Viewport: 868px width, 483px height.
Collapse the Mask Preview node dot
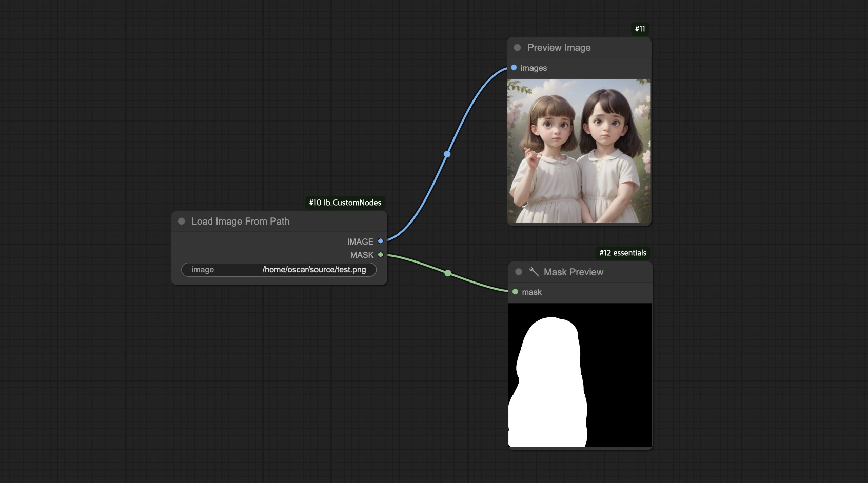[519, 272]
